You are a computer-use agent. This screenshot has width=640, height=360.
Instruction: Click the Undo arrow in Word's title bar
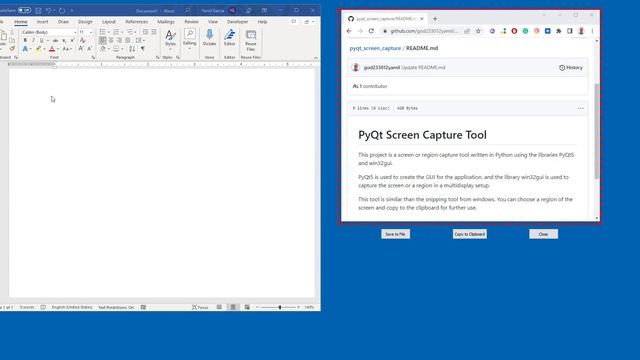[x=49, y=10]
